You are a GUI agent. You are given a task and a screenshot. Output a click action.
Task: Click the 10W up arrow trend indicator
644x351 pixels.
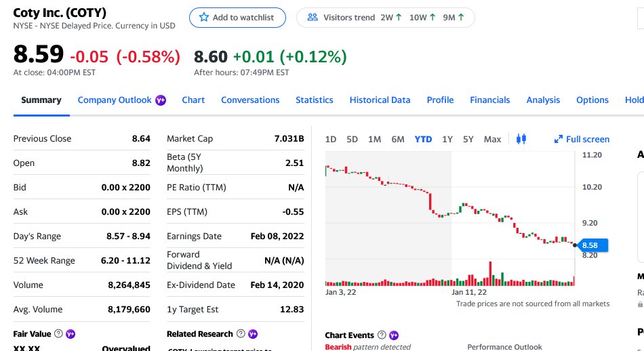tap(432, 17)
